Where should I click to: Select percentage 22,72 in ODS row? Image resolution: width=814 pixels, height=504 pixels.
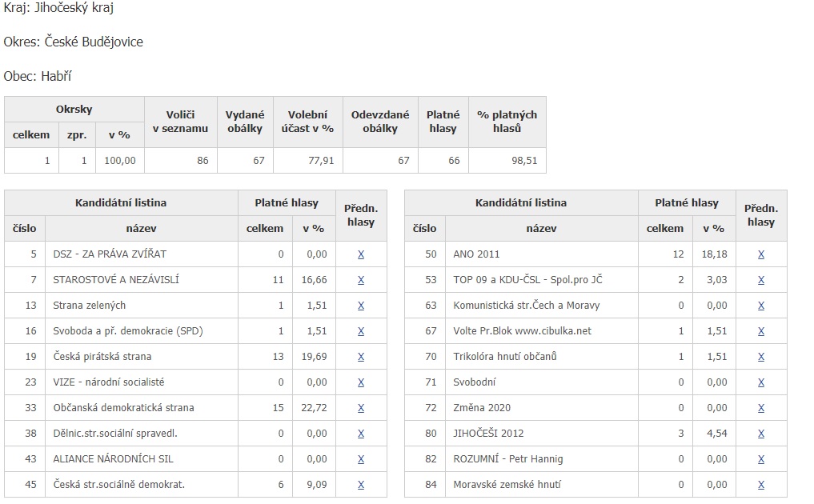coord(314,408)
